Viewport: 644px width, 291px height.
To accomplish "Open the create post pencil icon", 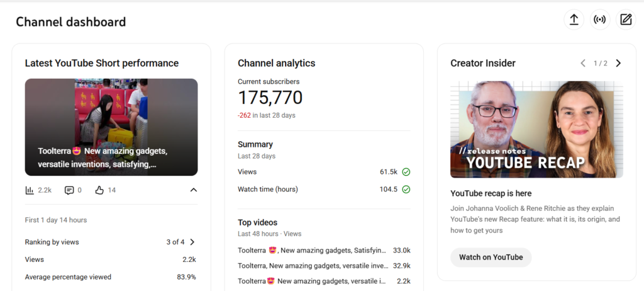I will [626, 20].
